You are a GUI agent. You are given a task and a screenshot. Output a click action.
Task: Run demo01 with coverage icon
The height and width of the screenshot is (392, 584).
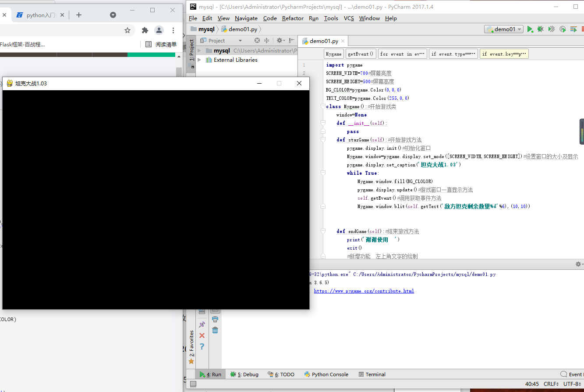(552, 29)
